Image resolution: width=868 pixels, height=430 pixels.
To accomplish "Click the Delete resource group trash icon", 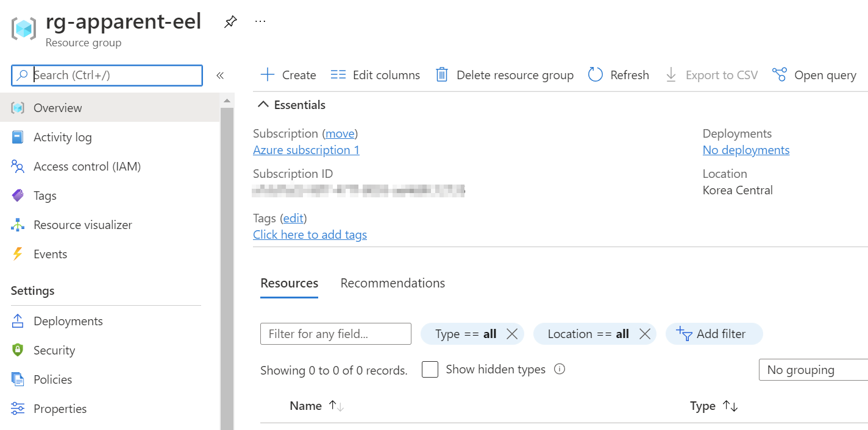I will [x=442, y=75].
